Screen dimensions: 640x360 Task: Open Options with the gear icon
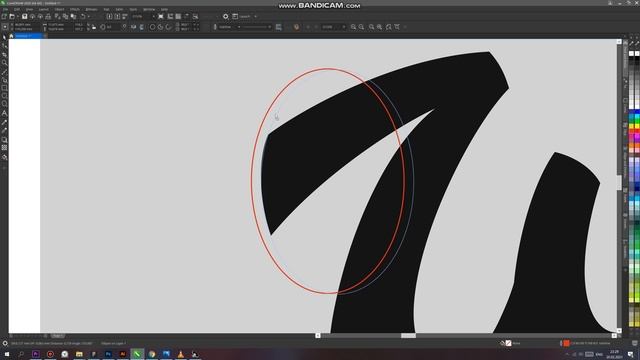click(x=226, y=16)
